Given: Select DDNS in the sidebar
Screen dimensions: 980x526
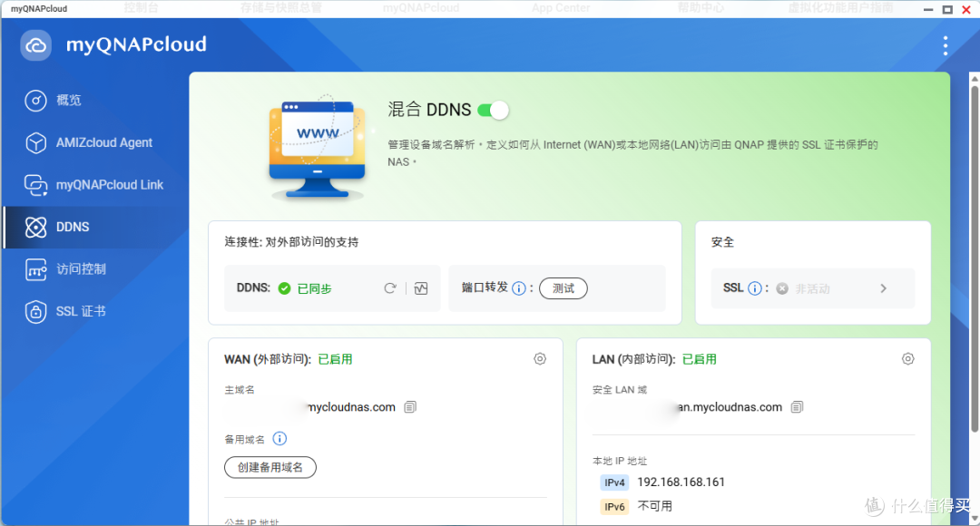Looking at the screenshot, I should click(x=95, y=227).
